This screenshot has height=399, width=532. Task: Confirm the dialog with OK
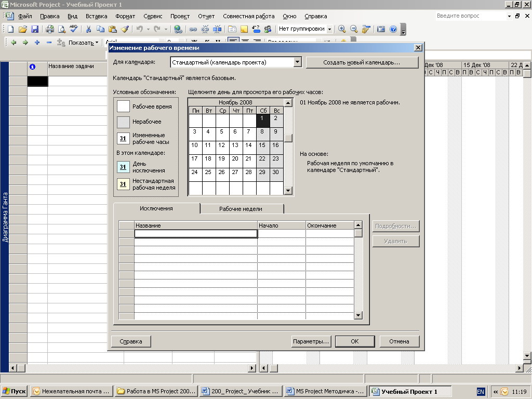point(354,341)
